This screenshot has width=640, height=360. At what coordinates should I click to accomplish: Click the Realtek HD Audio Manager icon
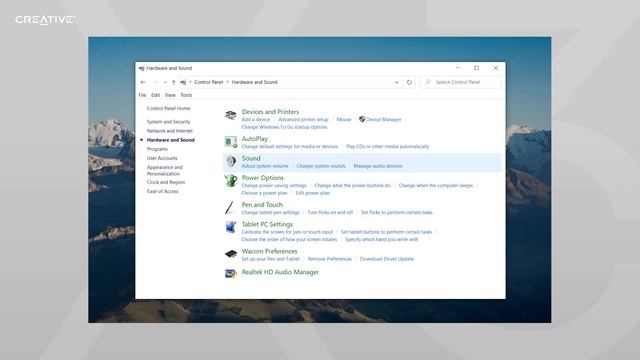coord(231,273)
